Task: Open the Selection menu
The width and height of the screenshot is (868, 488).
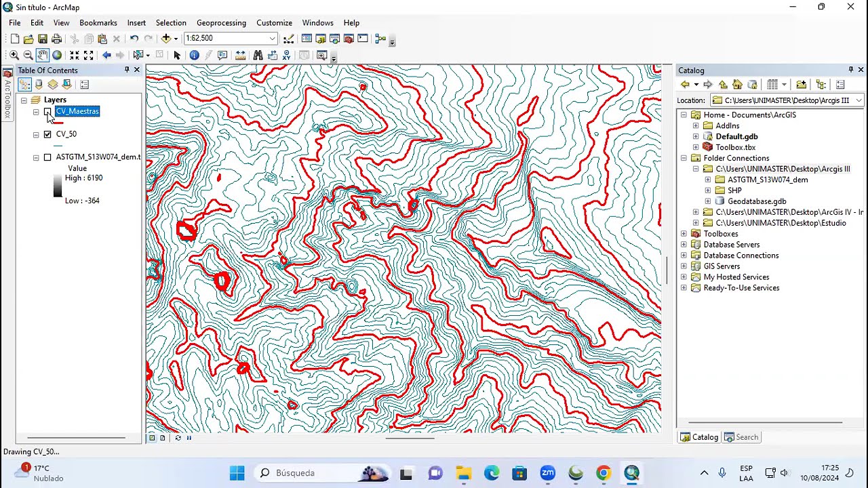Action: pyautogui.click(x=171, y=22)
